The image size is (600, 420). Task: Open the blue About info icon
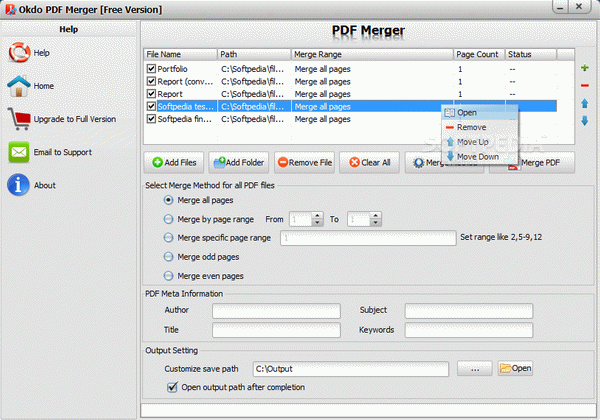(18, 185)
